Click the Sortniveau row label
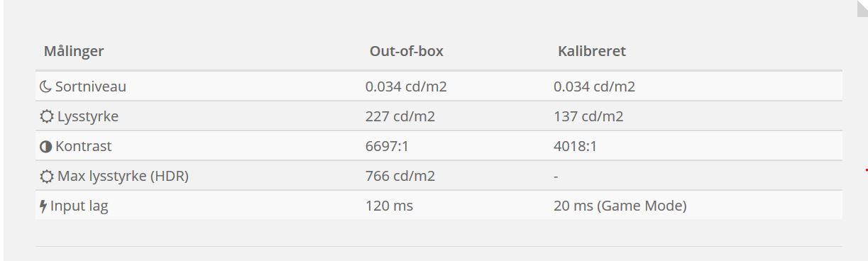 (91, 87)
